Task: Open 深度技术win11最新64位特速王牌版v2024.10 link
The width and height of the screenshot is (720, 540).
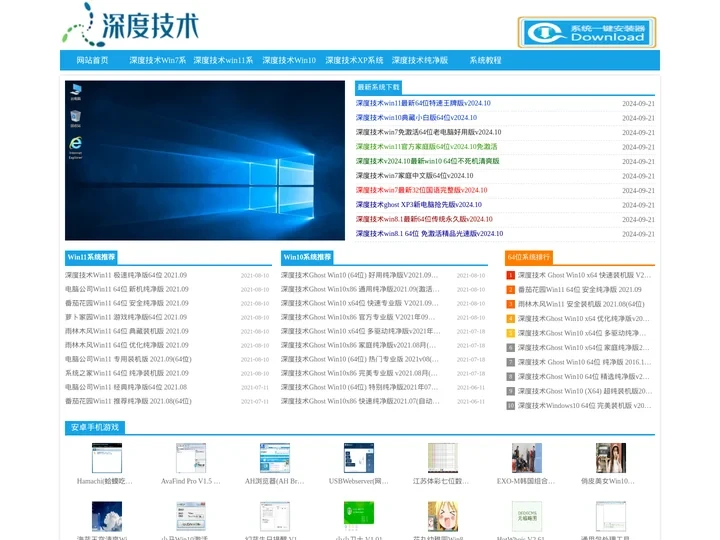Action: [x=423, y=103]
